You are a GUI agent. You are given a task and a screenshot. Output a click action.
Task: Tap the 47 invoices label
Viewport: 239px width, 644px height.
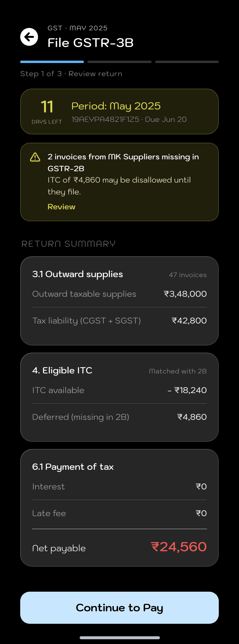pos(188,275)
